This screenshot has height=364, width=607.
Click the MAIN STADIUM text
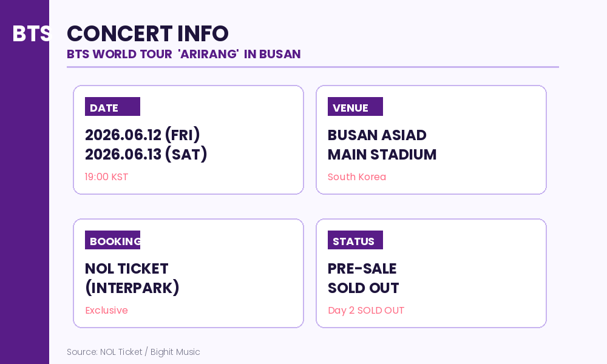point(382,154)
